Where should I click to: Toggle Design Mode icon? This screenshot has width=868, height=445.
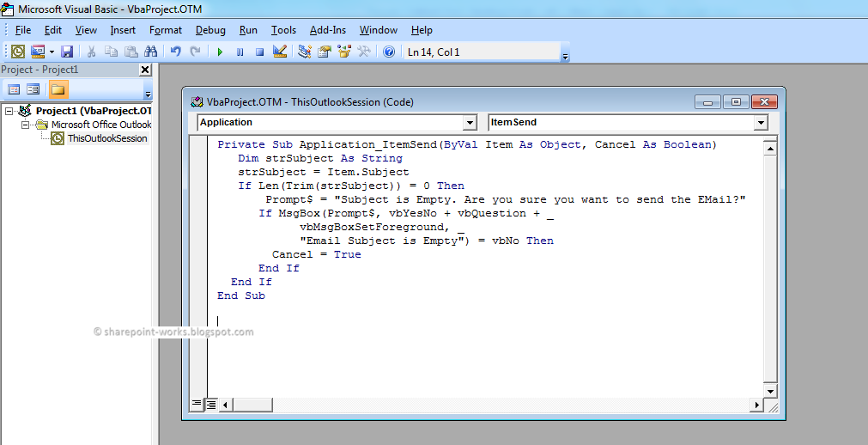point(280,52)
